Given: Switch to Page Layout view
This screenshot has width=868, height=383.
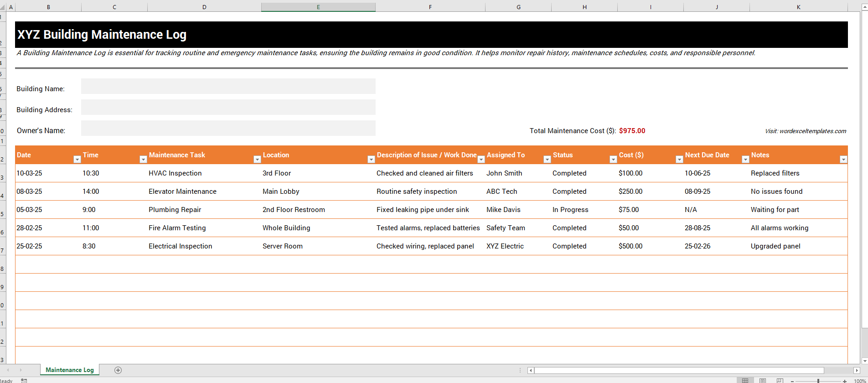Looking at the screenshot, I should tap(763, 380).
